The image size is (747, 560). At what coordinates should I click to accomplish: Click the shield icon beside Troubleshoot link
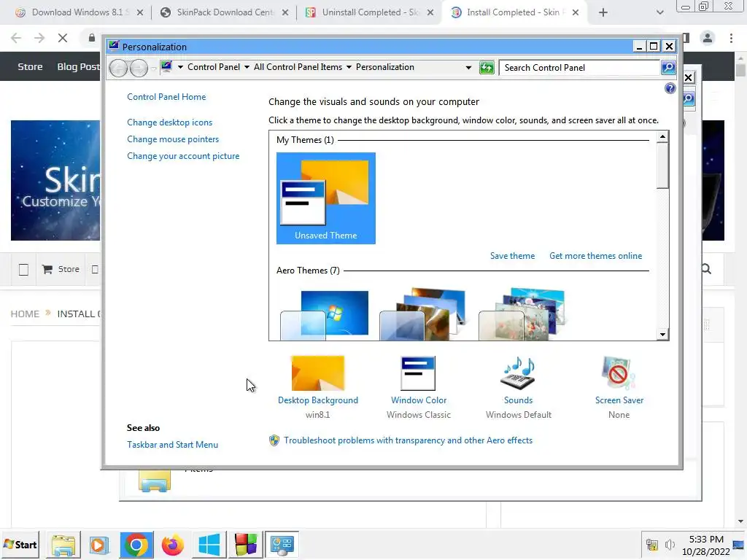[x=274, y=440]
